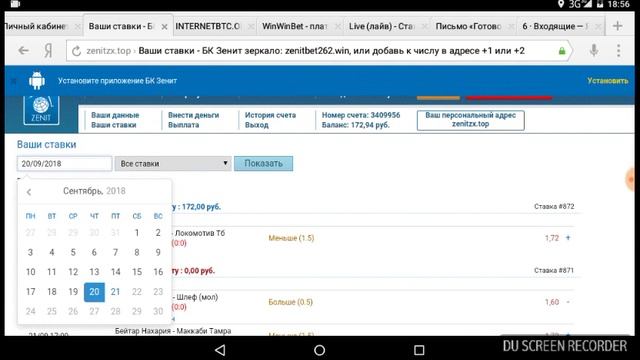
Task: Select September 1 in calendar
Action: pos(137,233)
